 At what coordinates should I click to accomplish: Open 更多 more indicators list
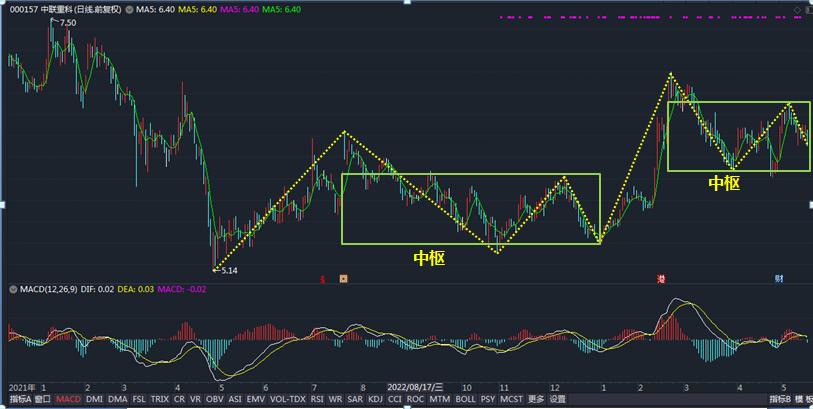(537, 399)
